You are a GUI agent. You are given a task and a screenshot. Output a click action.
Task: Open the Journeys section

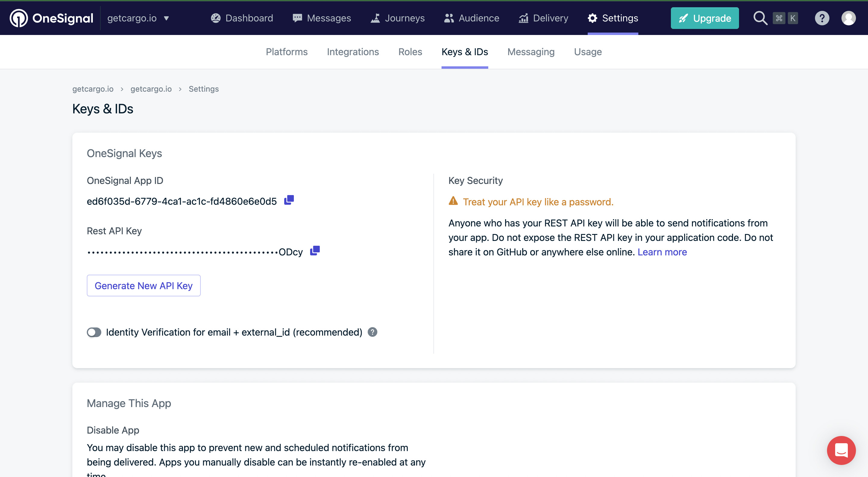tap(398, 18)
